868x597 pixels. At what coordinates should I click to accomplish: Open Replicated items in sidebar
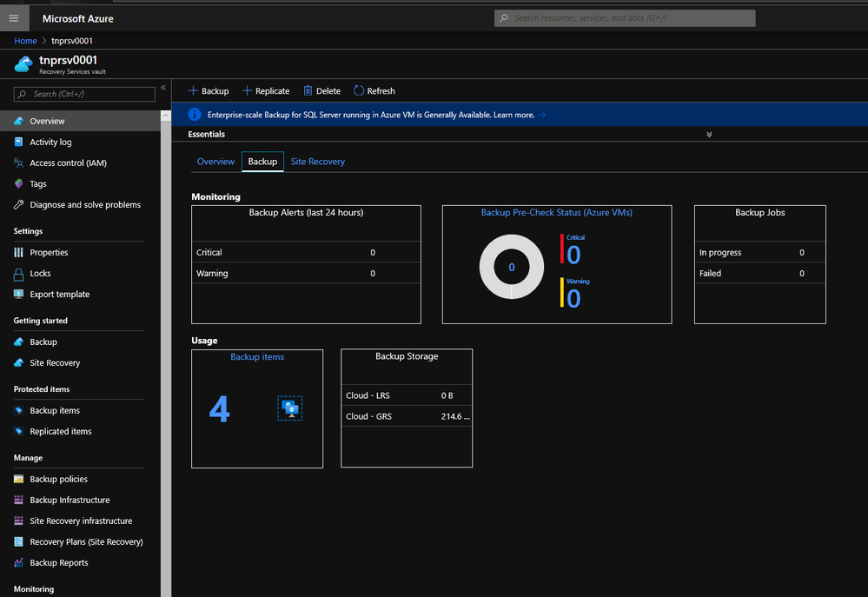pyautogui.click(x=60, y=432)
